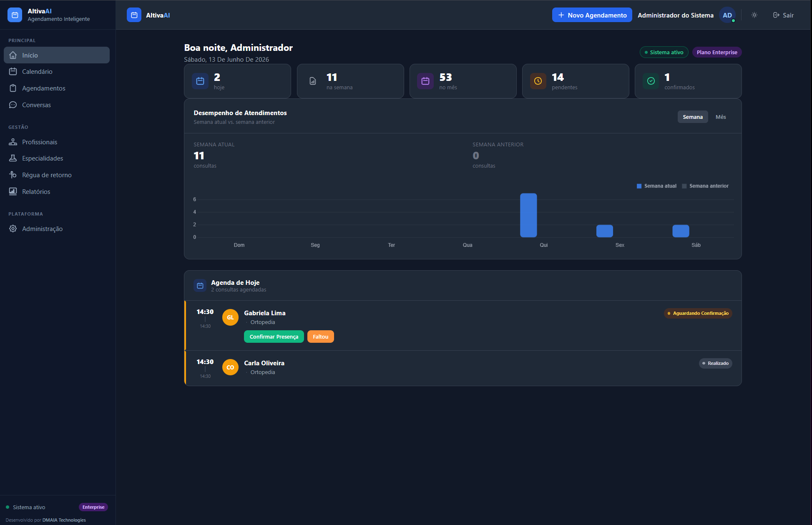Click Agenda de Hoje calendar icon
Viewport: 812px width, 525px height.
tap(200, 286)
